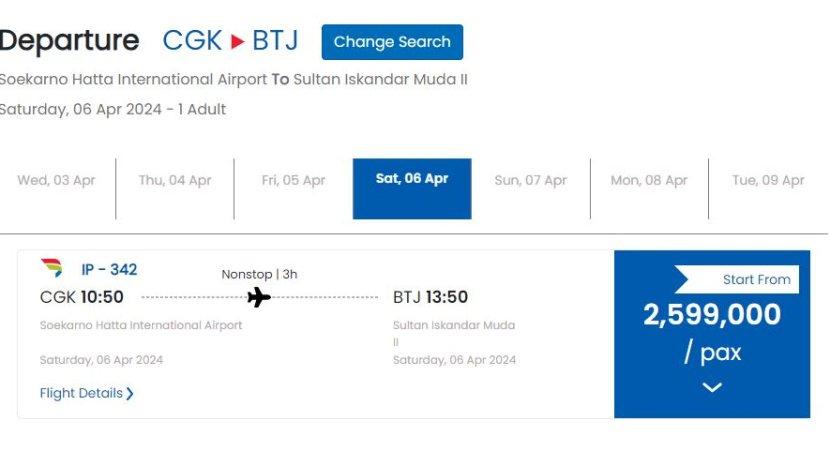Image resolution: width=830 pixels, height=466 pixels.
Task: Click the CGK 10:50 departure time
Action: pyautogui.click(x=82, y=297)
